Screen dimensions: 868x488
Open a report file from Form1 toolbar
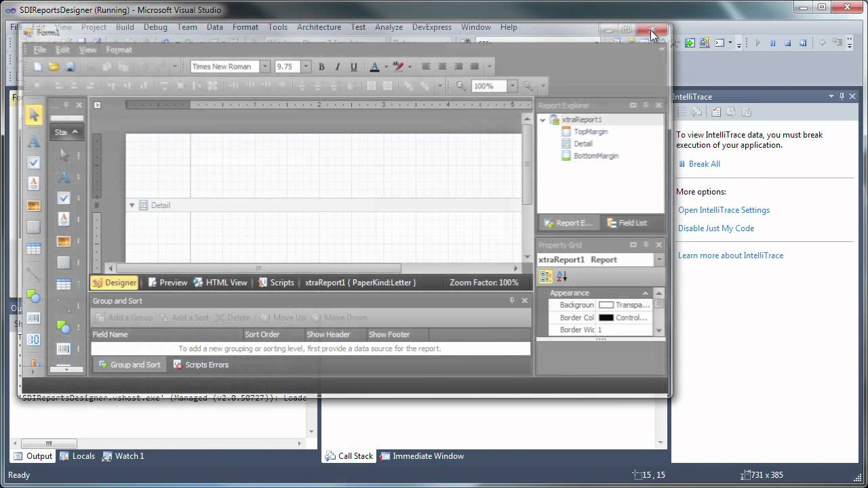54,66
